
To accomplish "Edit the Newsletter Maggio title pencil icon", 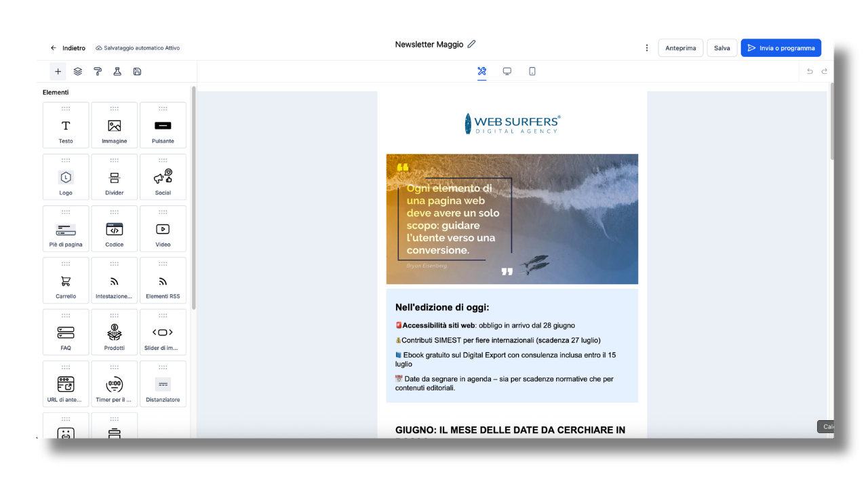I will tap(471, 44).
